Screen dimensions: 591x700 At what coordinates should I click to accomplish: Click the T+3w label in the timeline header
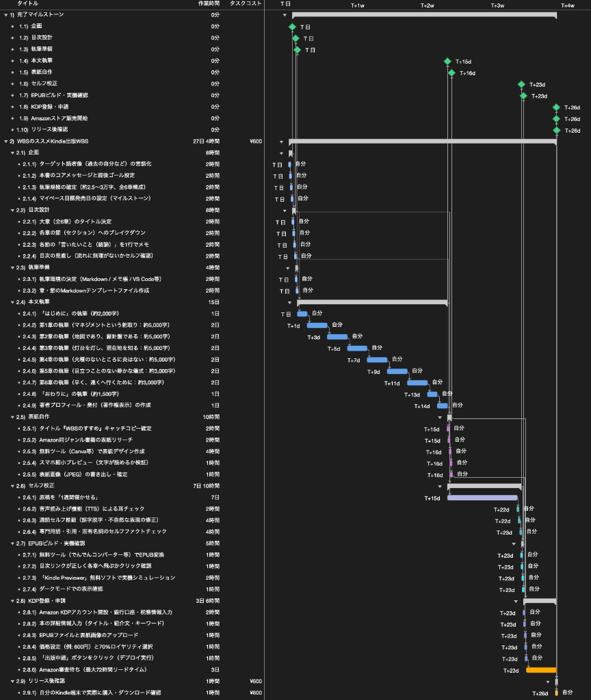coord(498,5)
